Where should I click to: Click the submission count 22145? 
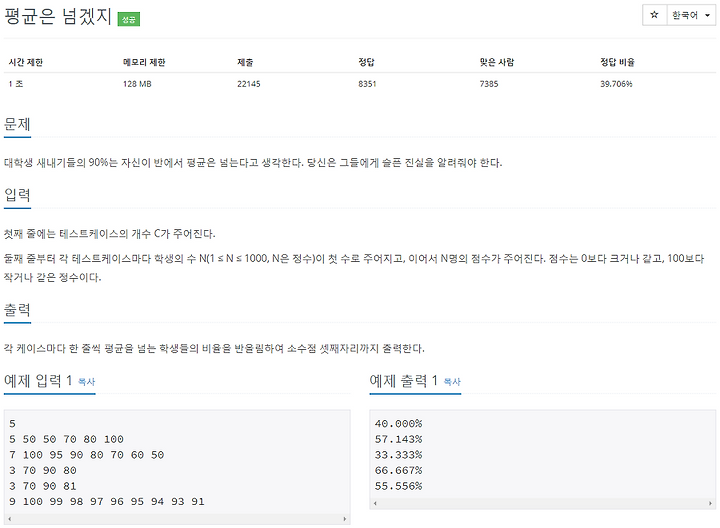248,84
